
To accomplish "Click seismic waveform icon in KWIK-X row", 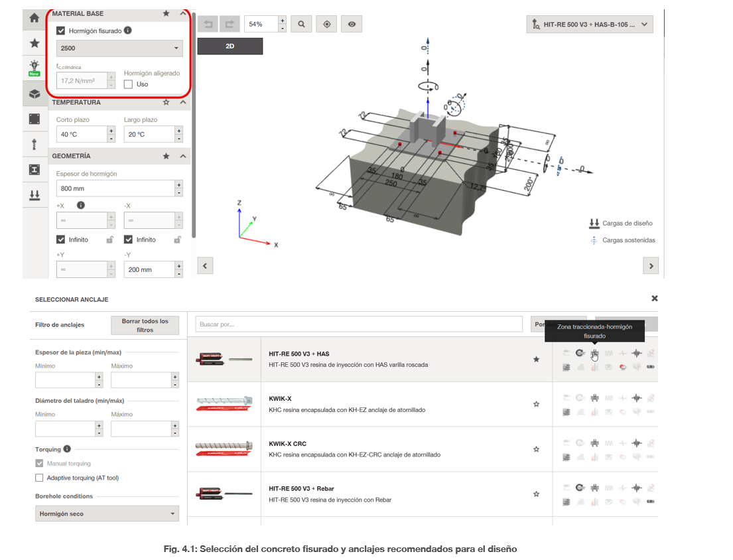I will 637,398.
